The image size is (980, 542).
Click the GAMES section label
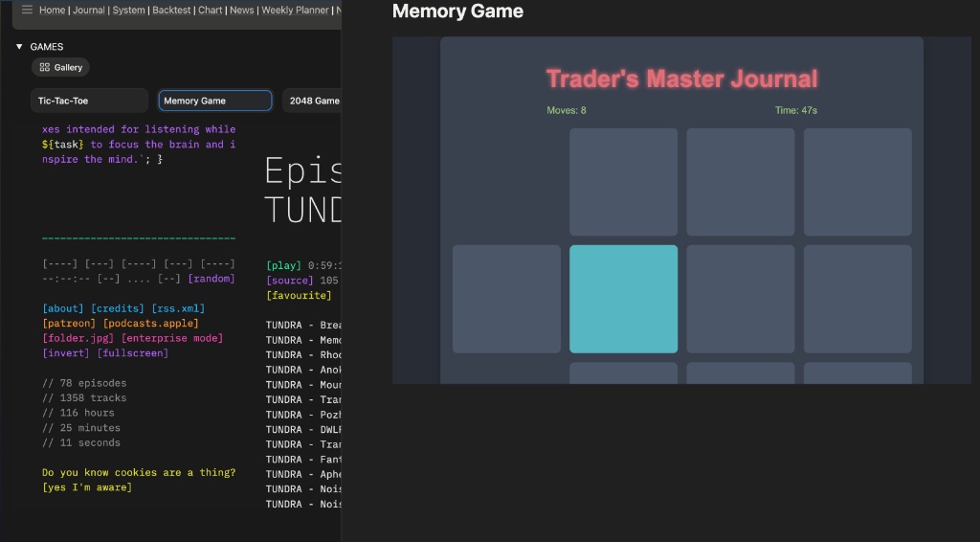click(x=47, y=47)
